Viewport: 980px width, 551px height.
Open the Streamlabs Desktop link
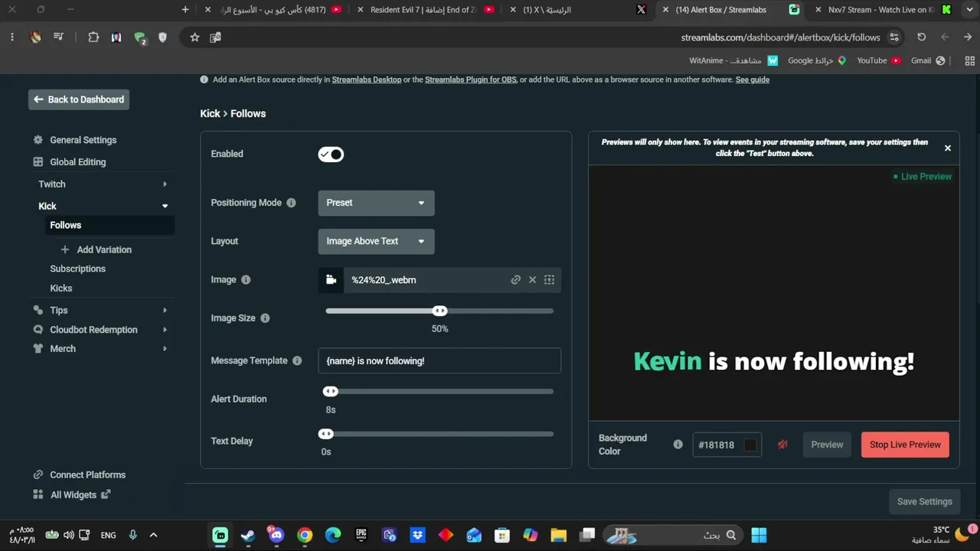click(x=367, y=80)
